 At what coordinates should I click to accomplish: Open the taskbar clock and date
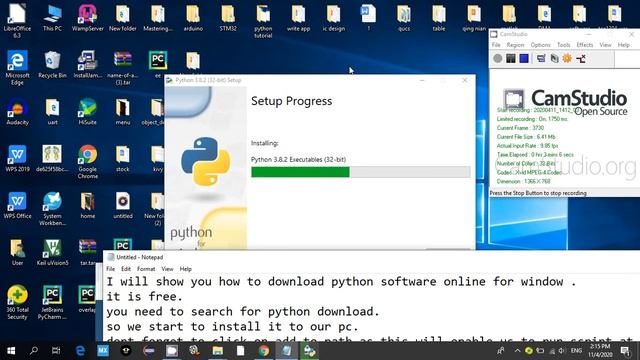pos(600,351)
